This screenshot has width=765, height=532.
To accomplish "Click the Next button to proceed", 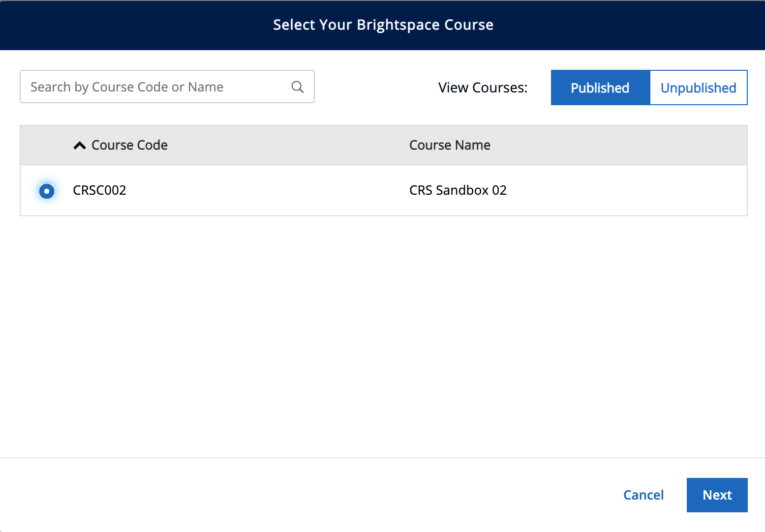I will (x=717, y=495).
